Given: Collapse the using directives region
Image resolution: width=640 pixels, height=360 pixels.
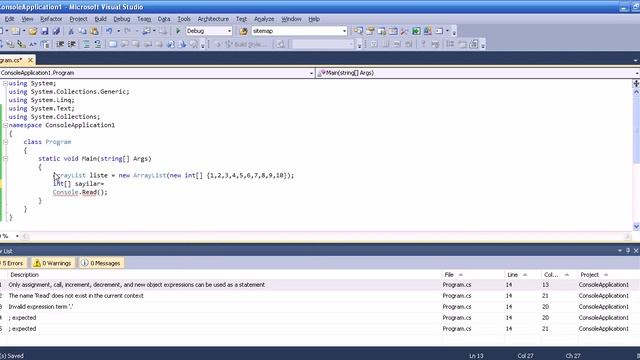Looking at the screenshot, I should coord(5,83).
